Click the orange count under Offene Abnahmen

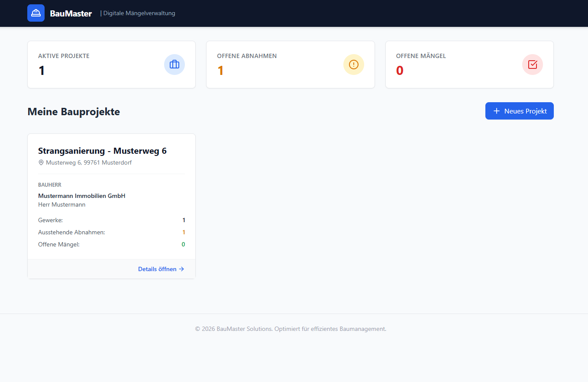pyautogui.click(x=220, y=70)
